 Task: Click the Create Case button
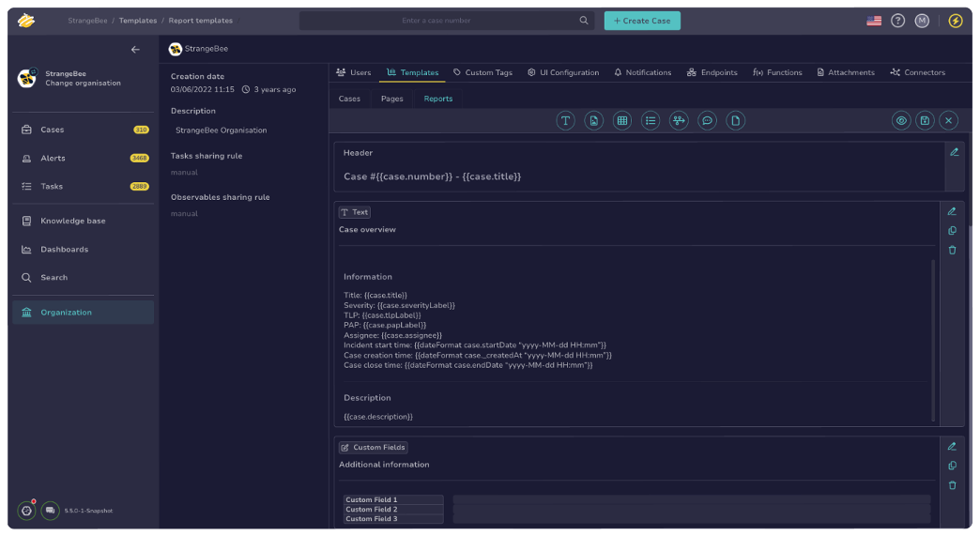click(x=642, y=21)
